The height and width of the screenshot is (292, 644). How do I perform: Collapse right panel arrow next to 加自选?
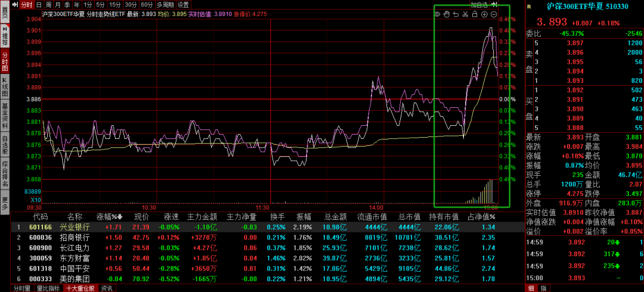tap(494, 4)
